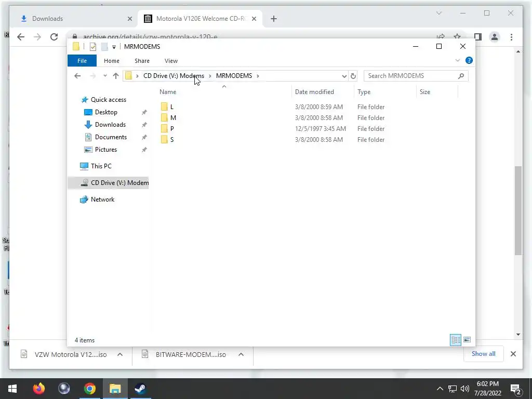The width and height of the screenshot is (532, 399).
Task: Go back in Chrome browser
Action: click(x=21, y=37)
